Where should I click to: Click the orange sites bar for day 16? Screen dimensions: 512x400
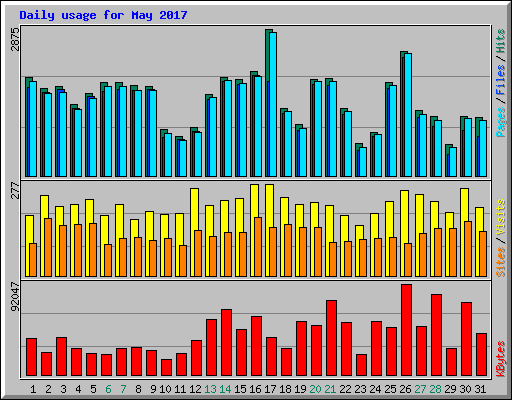258,247
